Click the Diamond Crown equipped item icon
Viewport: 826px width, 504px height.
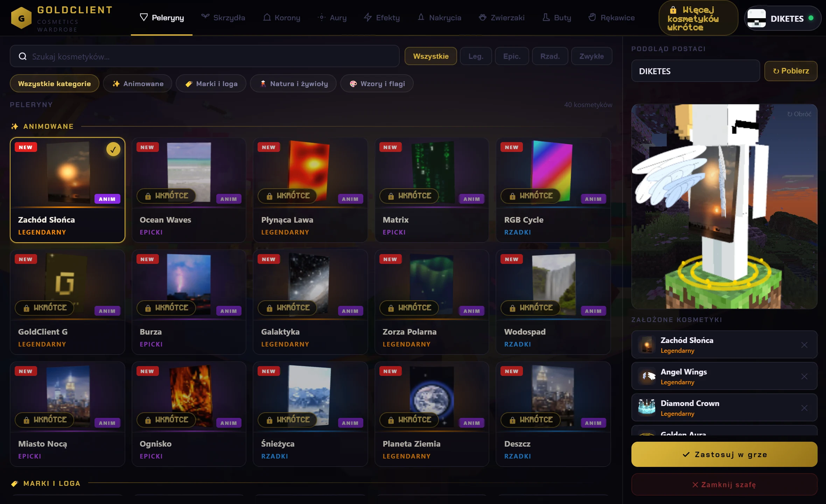click(x=647, y=407)
